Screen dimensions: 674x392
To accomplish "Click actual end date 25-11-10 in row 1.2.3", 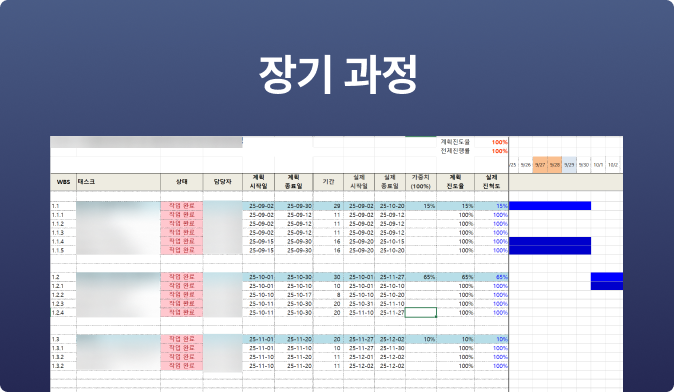I will click(x=389, y=303).
